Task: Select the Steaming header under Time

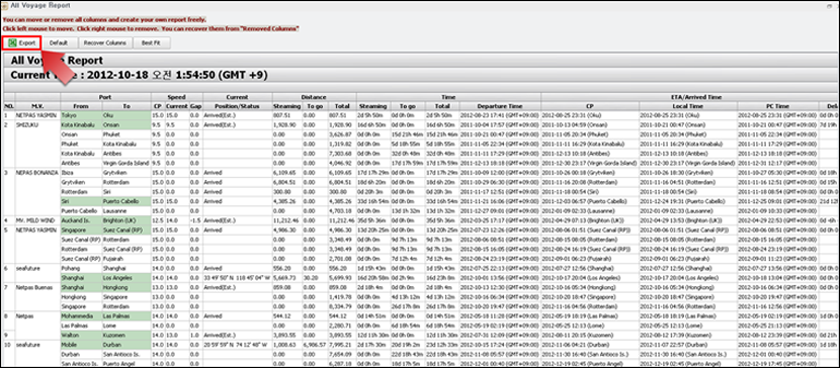Action: point(373,106)
